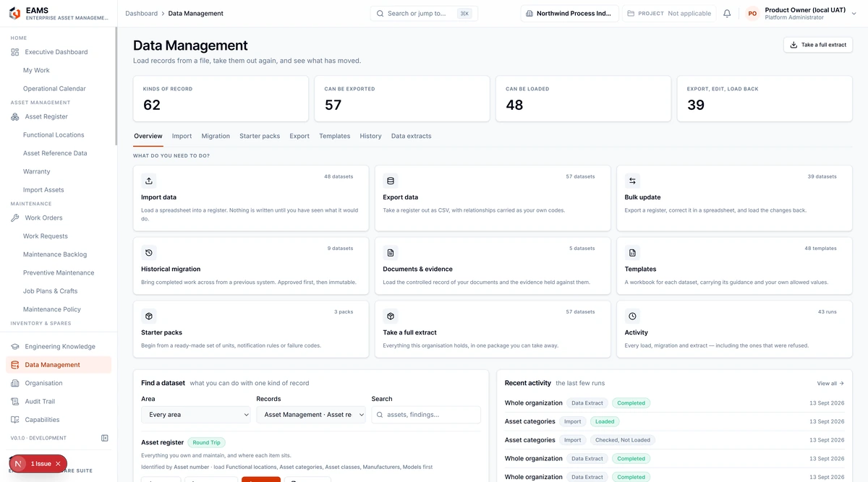Click the Starter packs box icon

(149, 317)
